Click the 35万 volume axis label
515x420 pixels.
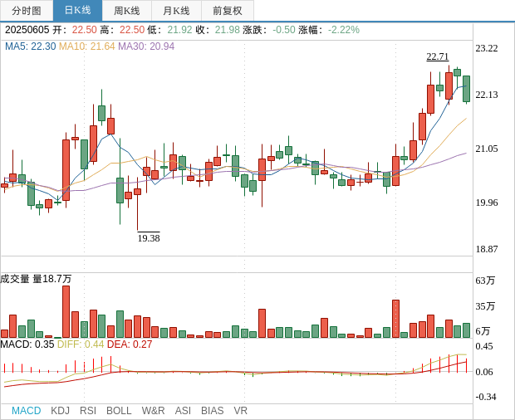485,306
